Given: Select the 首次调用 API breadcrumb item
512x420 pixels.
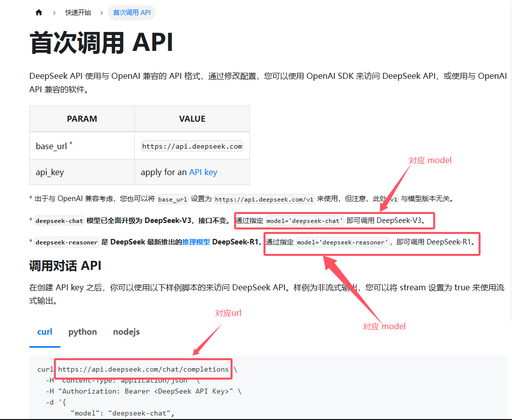Looking at the screenshot, I should click(x=132, y=13).
